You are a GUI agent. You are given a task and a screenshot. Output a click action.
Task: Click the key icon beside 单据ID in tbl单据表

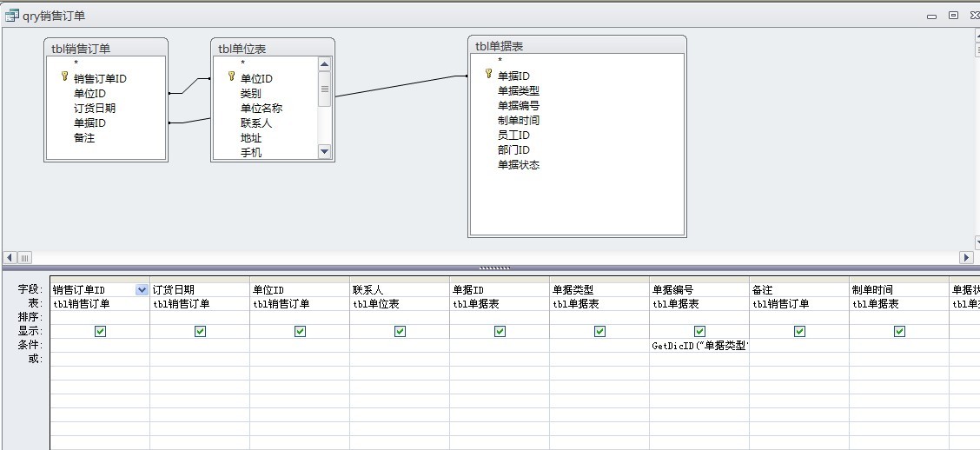pos(488,75)
